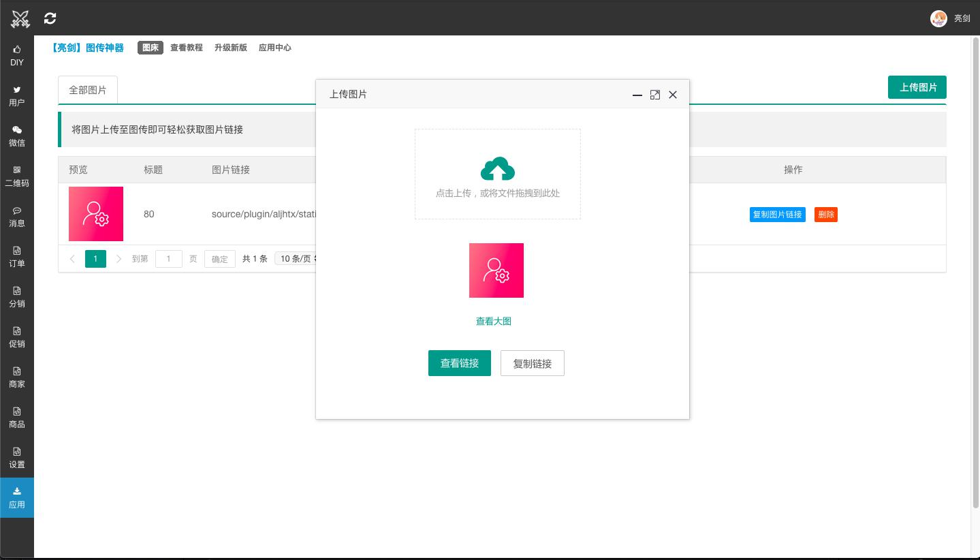Click the 复制链接 button in dialog
This screenshot has height=560, width=980.
click(533, 363)
